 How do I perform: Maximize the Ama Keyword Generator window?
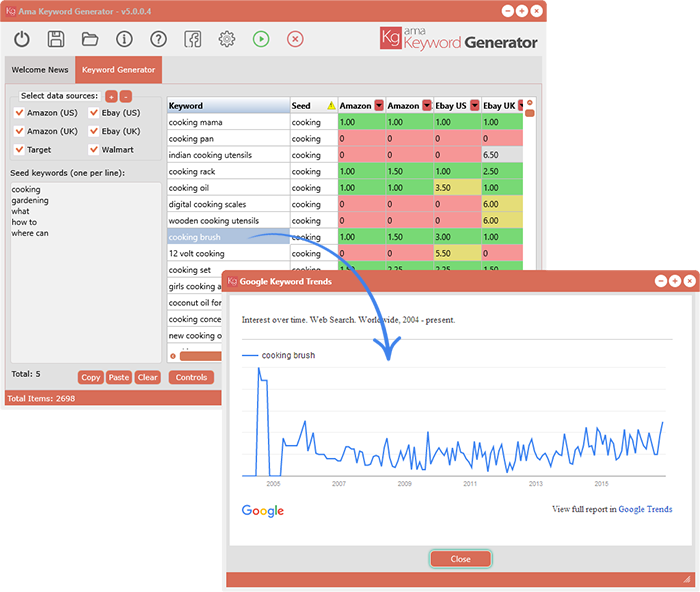(x=521, y=11)
